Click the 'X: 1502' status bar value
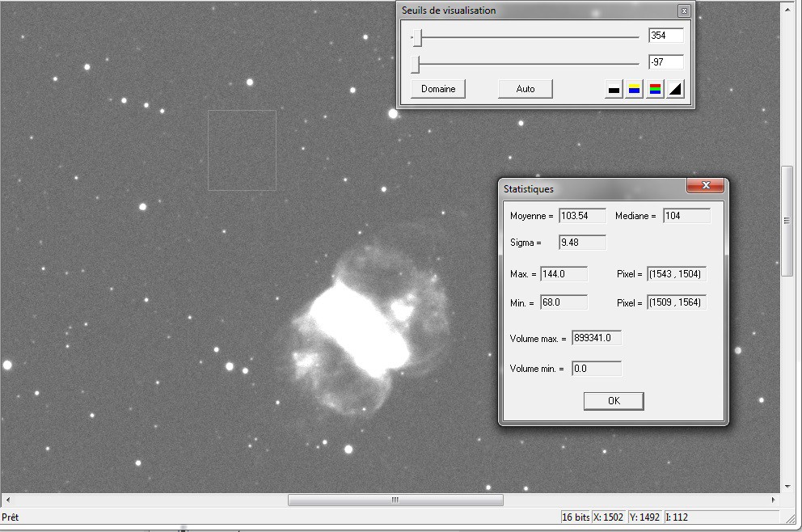Viewport: 802px width, 532px height. pos(609,517)
